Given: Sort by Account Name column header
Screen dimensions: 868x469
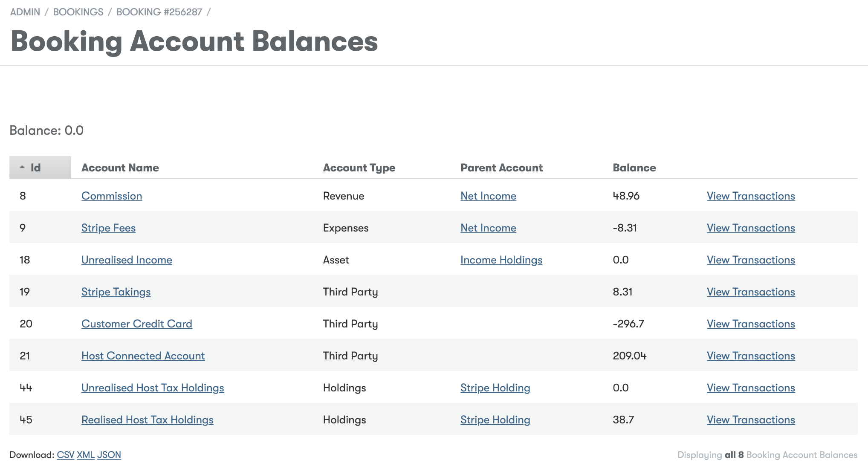Looking at the screenshot, I should 120,168.
